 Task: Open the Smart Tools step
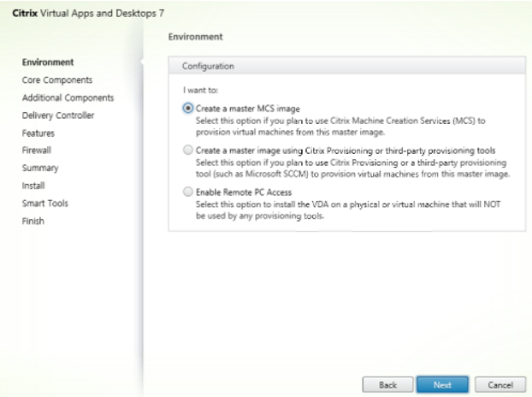coord(45,204)
